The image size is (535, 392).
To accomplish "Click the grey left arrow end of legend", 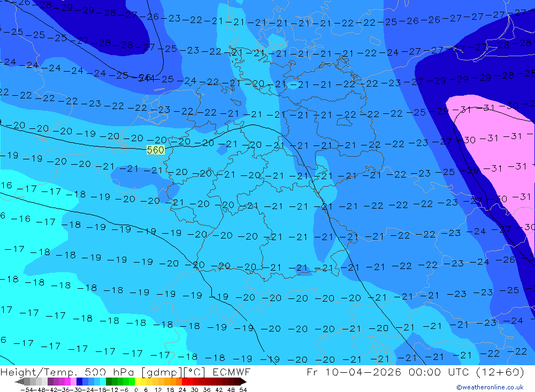I will click(19, 381).
